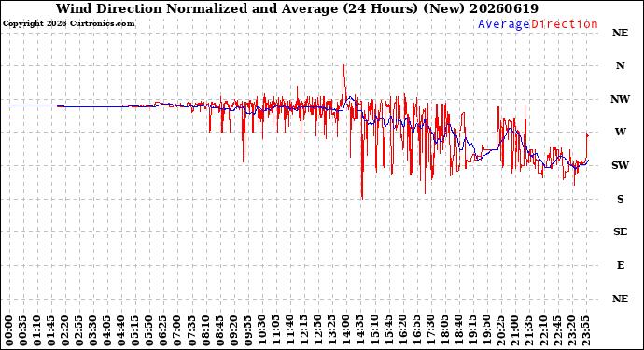Screen dimensions: 644x350
Task: Click the 11:40 time axis label
Action: 289,331
